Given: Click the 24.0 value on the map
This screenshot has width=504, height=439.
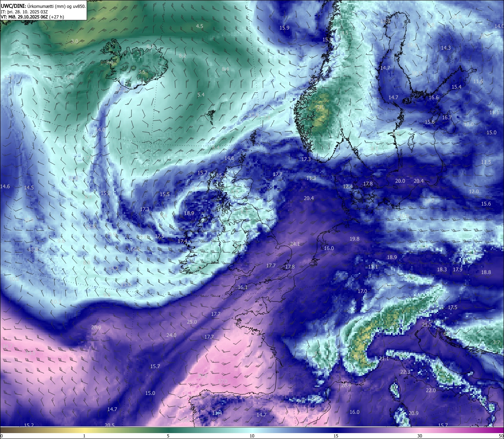Looking at the screenshot, I should pos(171,335).
